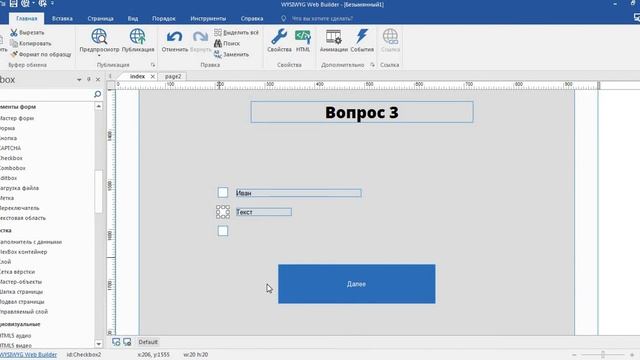Open the Инструменты ribbon tab

coord(208,18)
